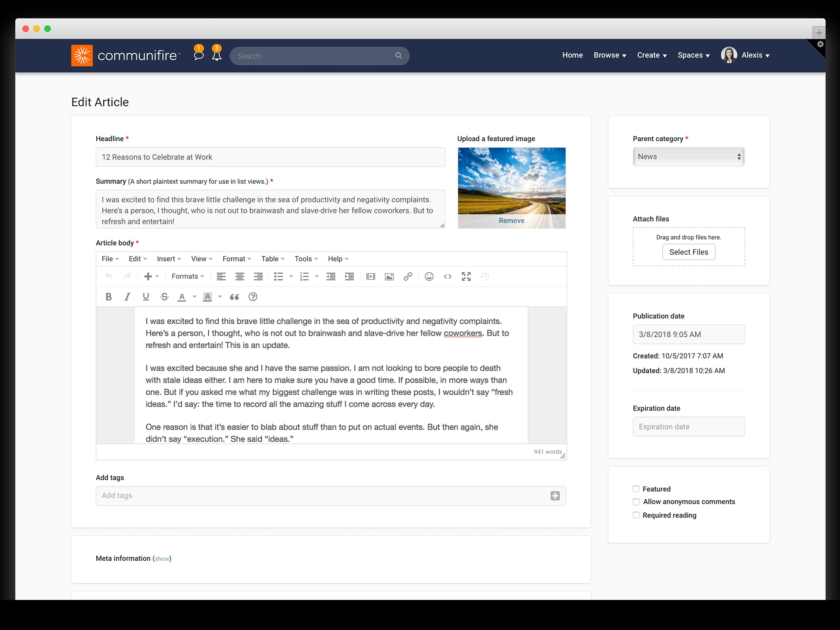Open the Parent category News dropdown
The height and width of the screenshot is (630, 840).
coord(689,156)
